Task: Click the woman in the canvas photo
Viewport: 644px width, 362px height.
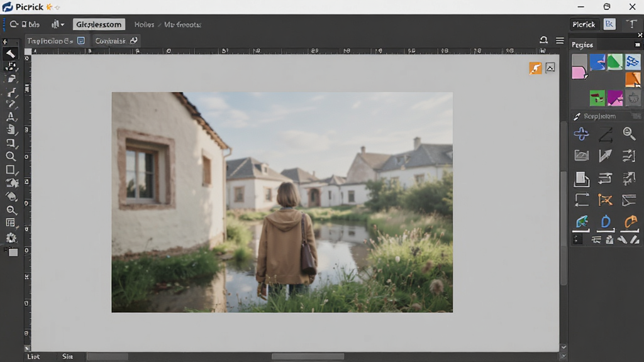Action: pos(287,240)
